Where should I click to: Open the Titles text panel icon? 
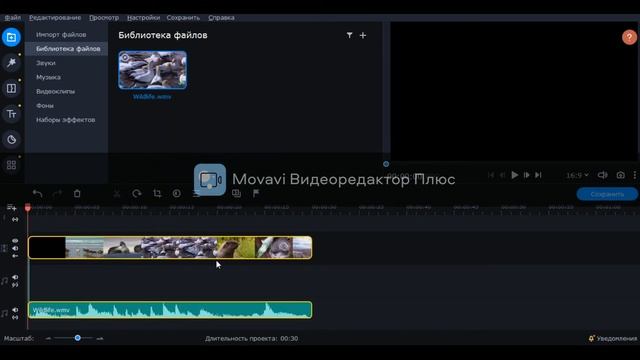tap(11, 114)
